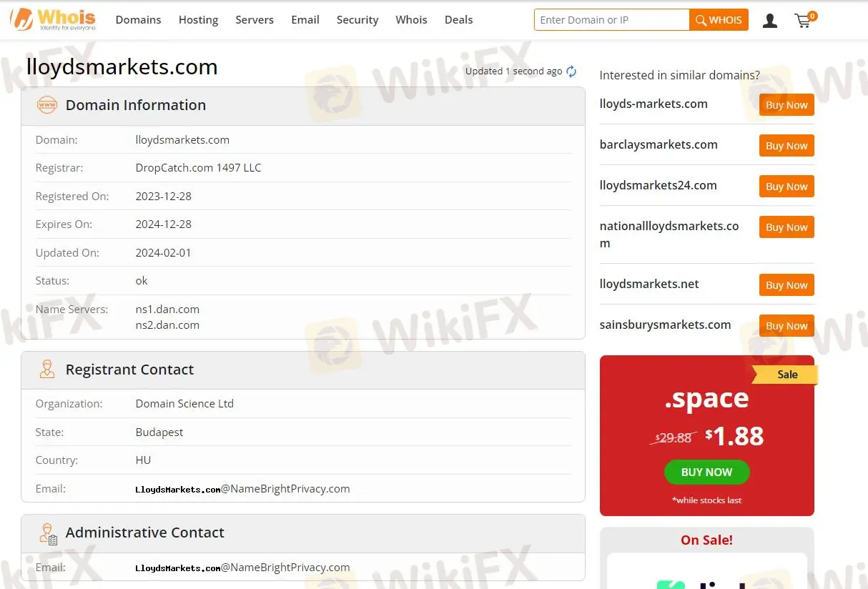
Task: Buy Now for lloyds-markets.com
Action: pos(786,105)
